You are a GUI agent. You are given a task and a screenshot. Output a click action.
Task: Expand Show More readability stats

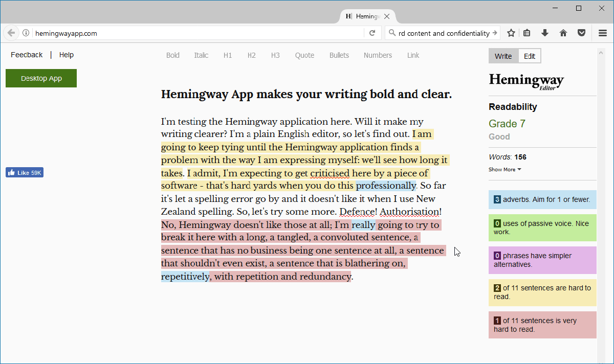click(505, 170)
